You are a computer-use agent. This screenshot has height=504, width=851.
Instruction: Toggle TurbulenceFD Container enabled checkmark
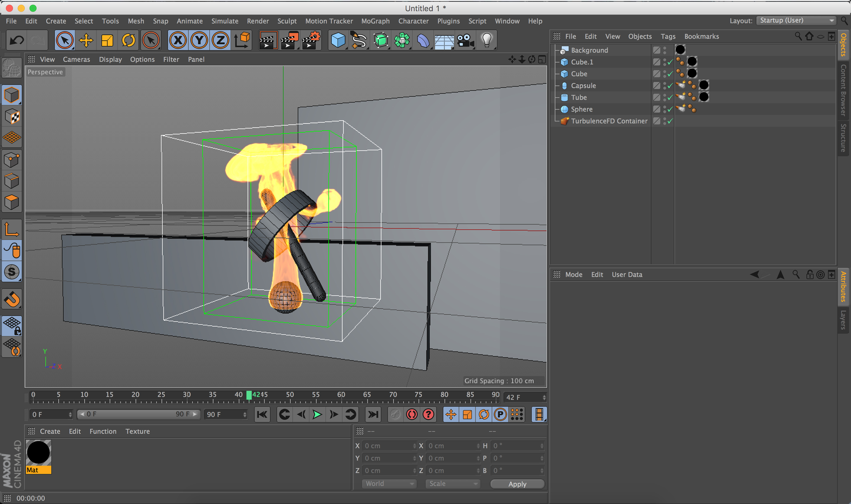coord(670,121)
